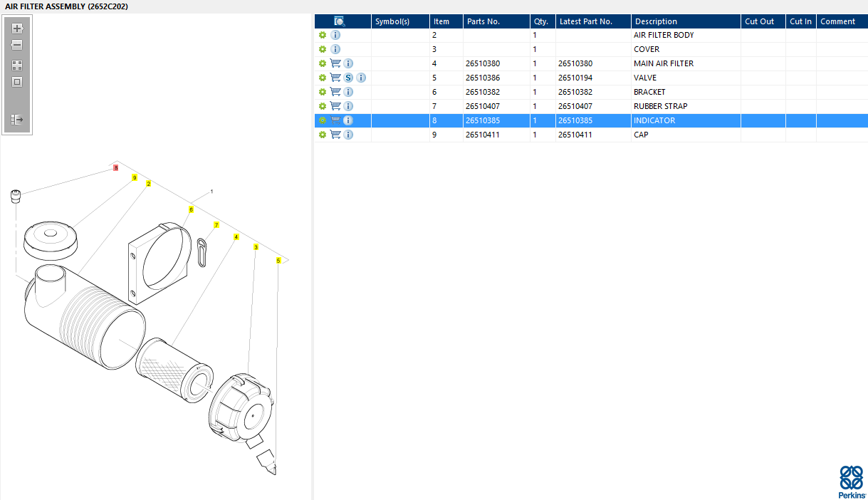Sort by Description column header
Viewport: 868px width, 500px height.
click(686, 21)
